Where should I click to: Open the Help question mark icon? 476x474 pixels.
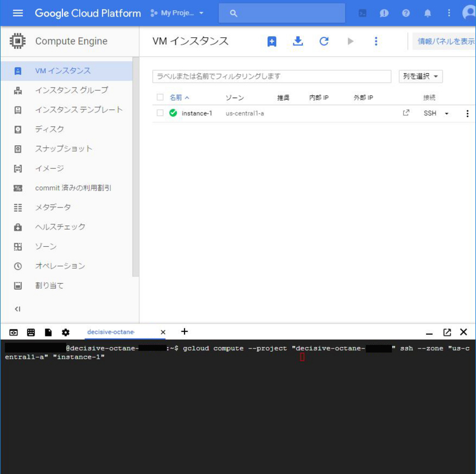(406, 13)
